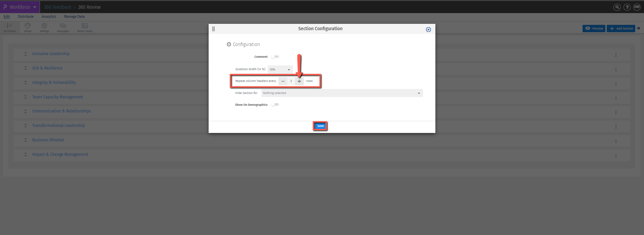Open the Workspace toolbar icon
This screenshot has width=644, height=235.
pos(9,27)
